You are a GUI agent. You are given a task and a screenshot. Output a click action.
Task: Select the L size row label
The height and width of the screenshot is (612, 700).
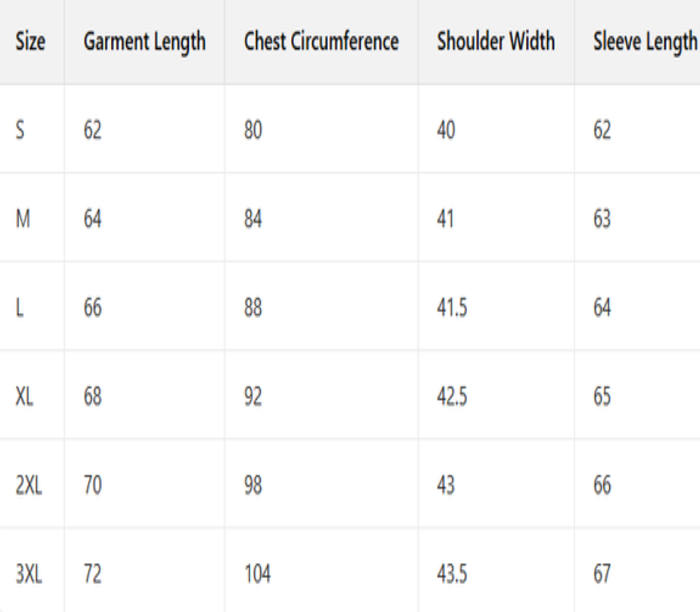(x=20, y=308)
